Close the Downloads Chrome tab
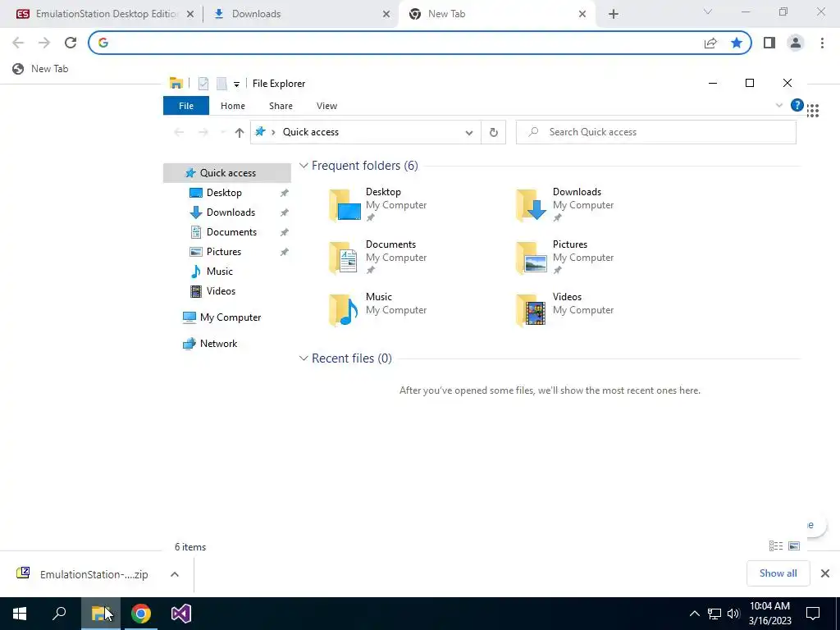 tap(386, 15)
